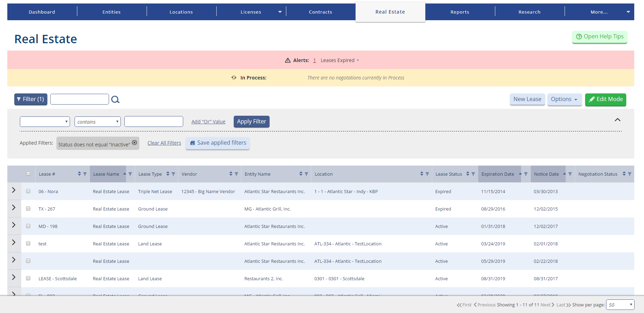Viewport: 644px width, 313px height.
Task: Expand the TX - 267 lease row
Action: tap(14, 207)
